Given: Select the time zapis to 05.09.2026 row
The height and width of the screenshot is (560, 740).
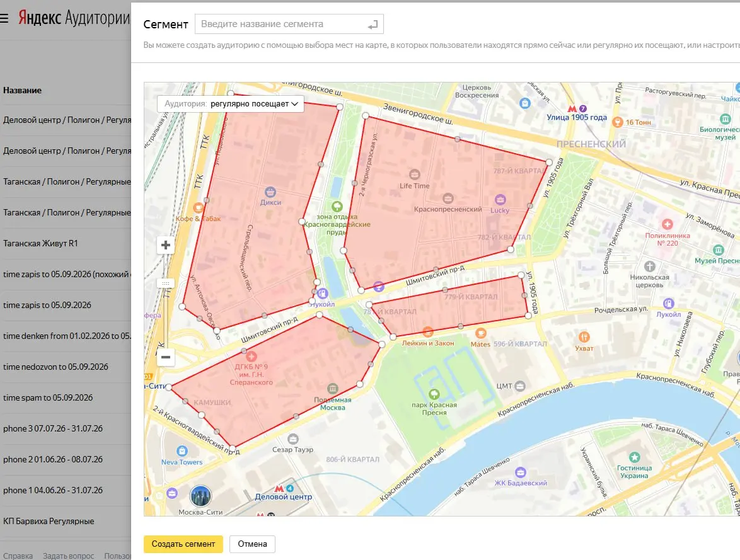Looking at the screenshot, I should click(x=66, y=306).
